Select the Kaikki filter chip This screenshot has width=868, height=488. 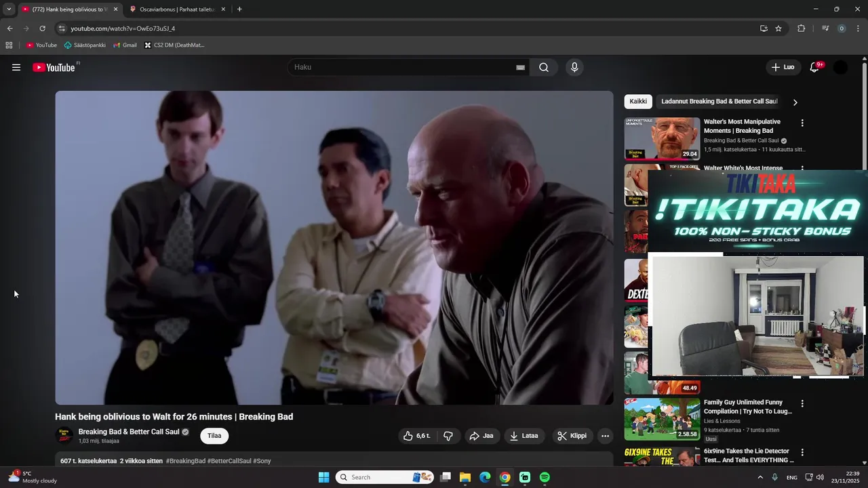click(x=638, y=102)
